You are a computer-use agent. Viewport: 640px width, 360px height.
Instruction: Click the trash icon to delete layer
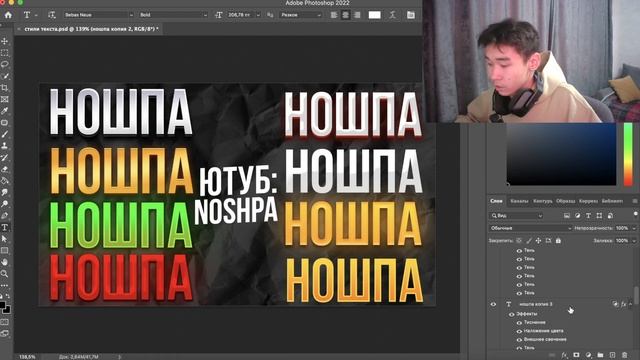click(624, 356)
